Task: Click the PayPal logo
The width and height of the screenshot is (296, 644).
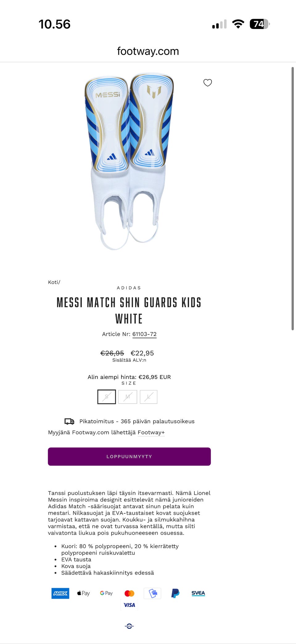Action: click(175, 593)
